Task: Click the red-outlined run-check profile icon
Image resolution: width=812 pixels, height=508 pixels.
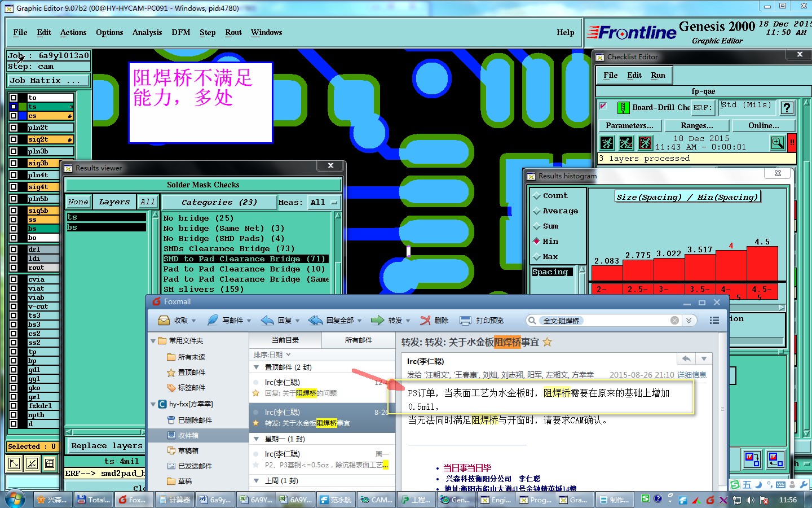Action: coord(645,143)
